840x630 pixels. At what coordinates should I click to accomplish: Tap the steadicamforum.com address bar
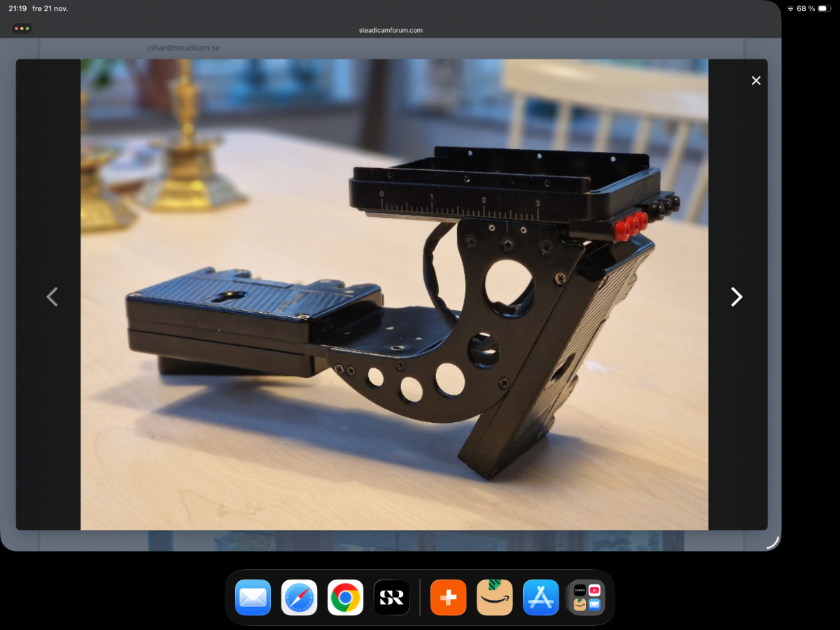[391, 30]
